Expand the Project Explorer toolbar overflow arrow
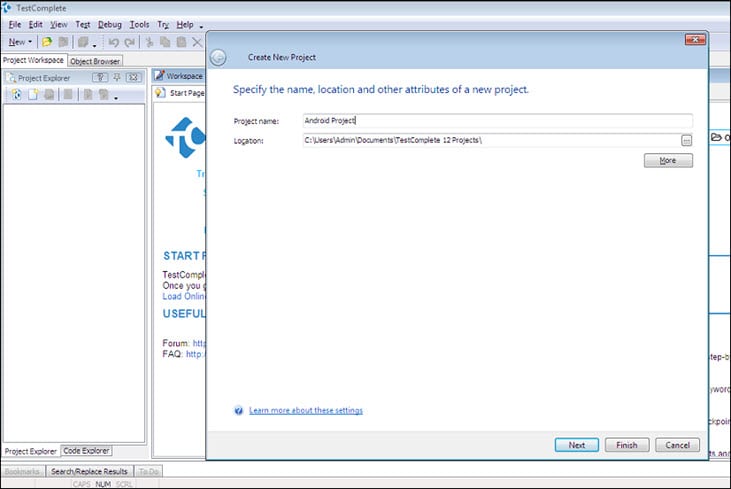 116,98
